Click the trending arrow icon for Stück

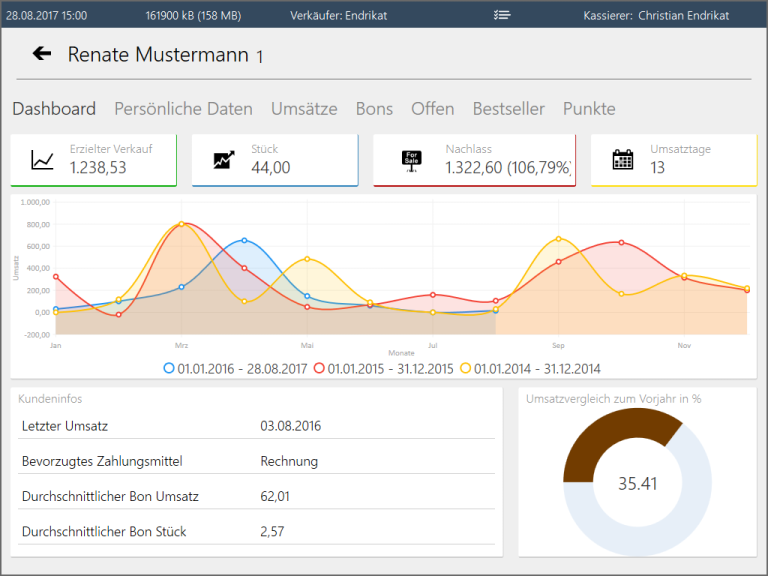coord(224,160)
